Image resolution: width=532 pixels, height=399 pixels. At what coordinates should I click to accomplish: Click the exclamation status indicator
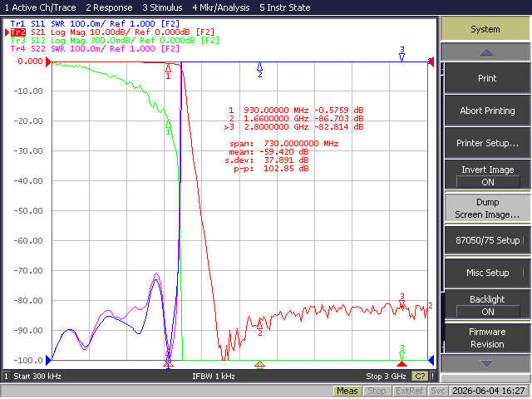point(432,377)
